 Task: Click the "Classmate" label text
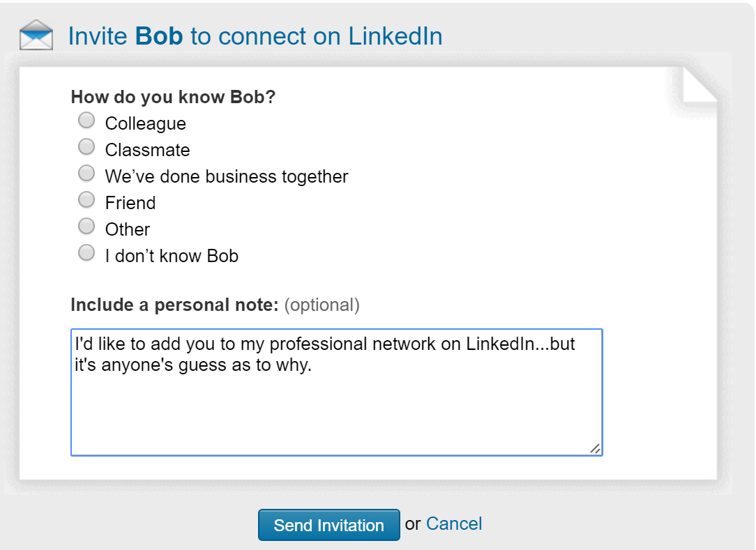click(x=147, y=151)
